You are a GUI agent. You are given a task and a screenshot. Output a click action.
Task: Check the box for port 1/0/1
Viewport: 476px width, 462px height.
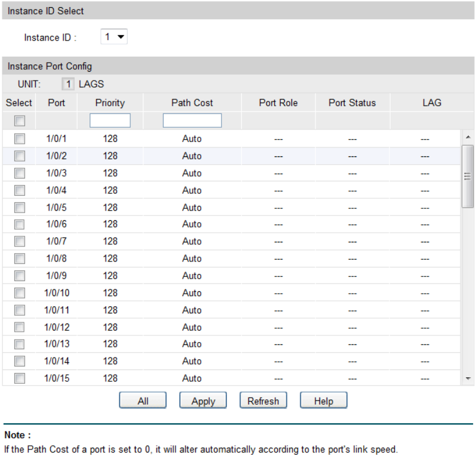(20, 139)
